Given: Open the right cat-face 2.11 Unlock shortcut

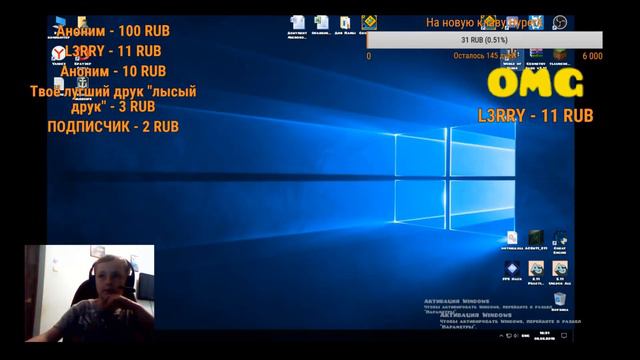Looking at the screenshot, I should tap(560, 273).
